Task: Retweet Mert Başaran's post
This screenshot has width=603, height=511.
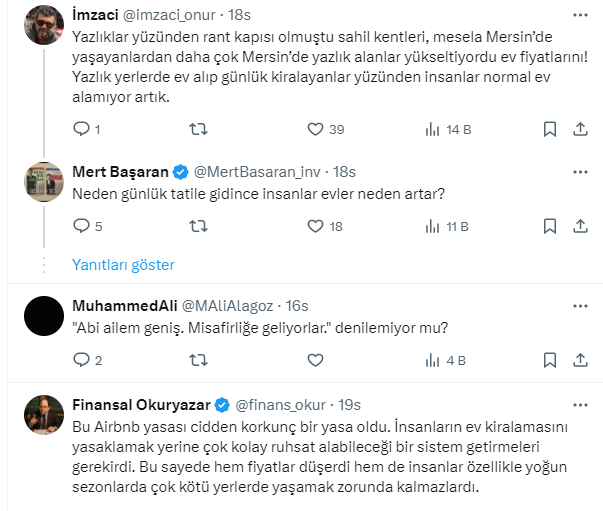Action: 200,227
